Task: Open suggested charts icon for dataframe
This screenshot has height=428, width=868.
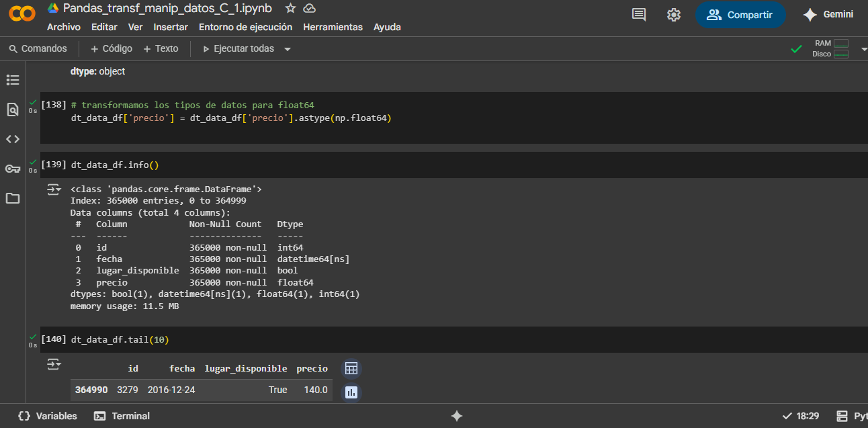Action: point(351,392)
